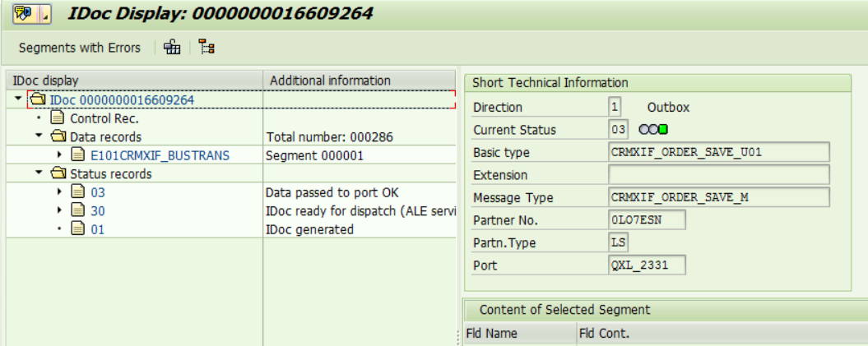The image size is (868, 346).
Task: Expand status record 03
Action: 60,192
